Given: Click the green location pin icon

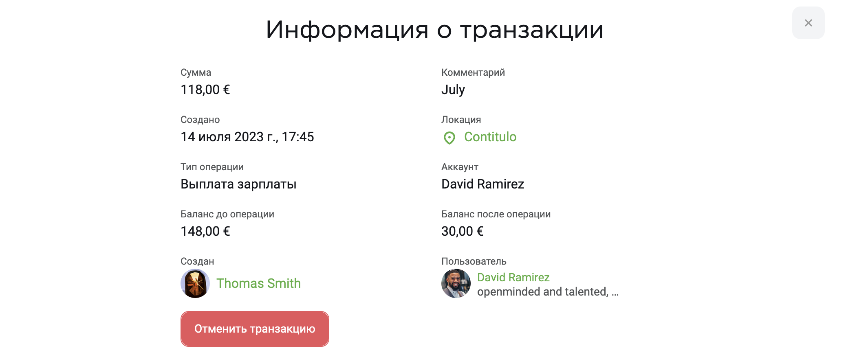Looking at the screenshot, I should pos(449,138).
